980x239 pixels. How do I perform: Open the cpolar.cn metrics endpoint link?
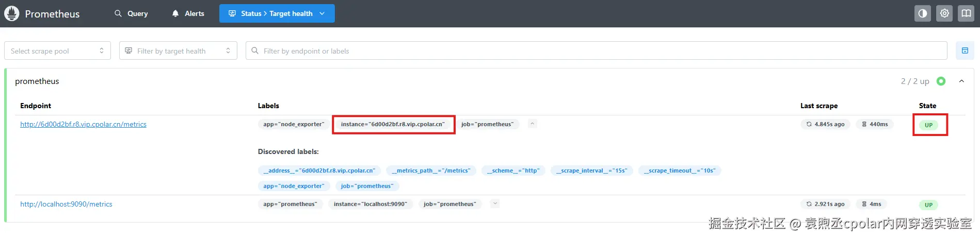coord(83,124)
